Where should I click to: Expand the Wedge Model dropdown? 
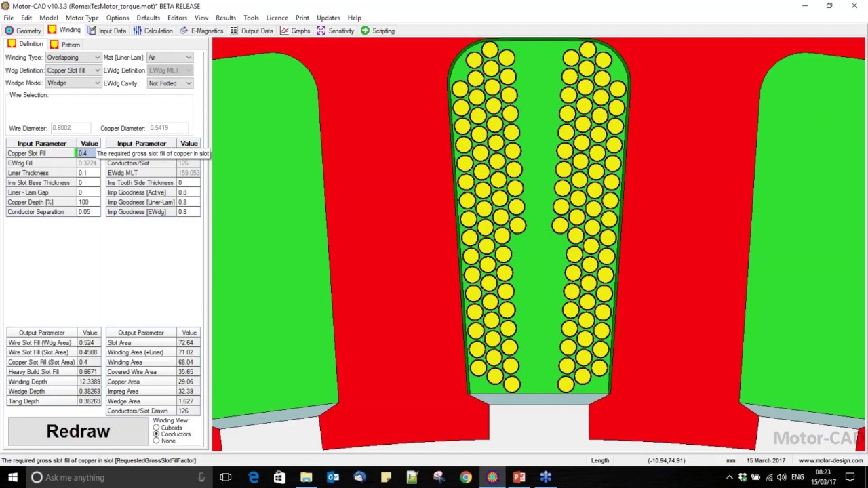(97, 83)
